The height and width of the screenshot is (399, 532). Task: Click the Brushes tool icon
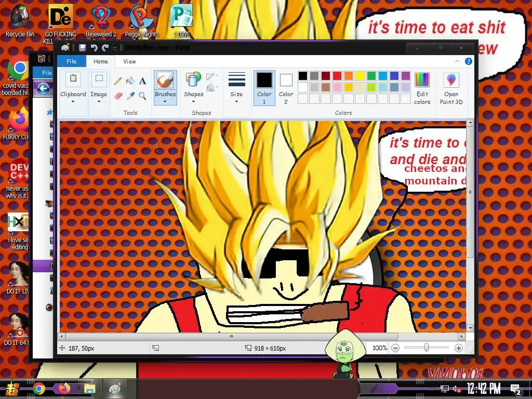tap(165, 81)
